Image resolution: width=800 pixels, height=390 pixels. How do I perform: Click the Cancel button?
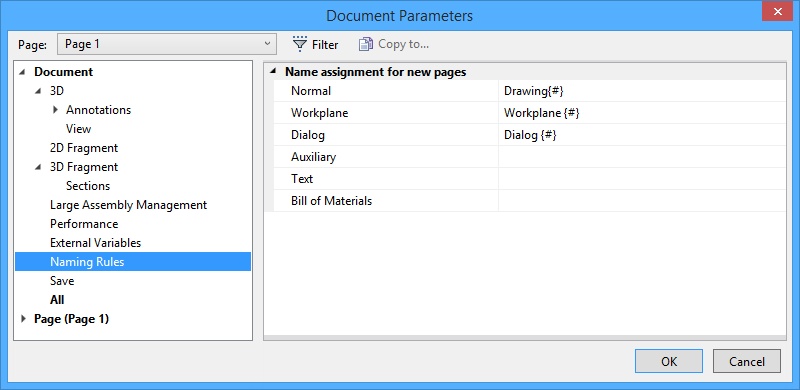coord(746,361)
